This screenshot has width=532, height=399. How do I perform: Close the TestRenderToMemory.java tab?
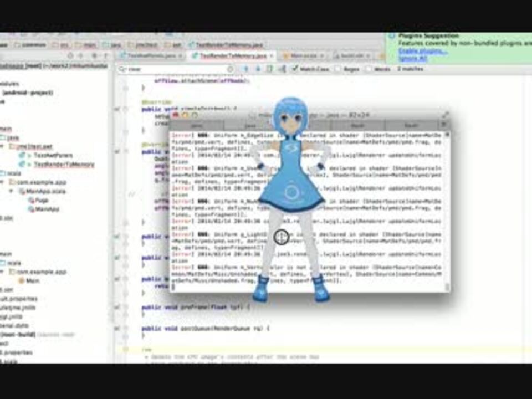pyautogui.click(x=271, y=55)
